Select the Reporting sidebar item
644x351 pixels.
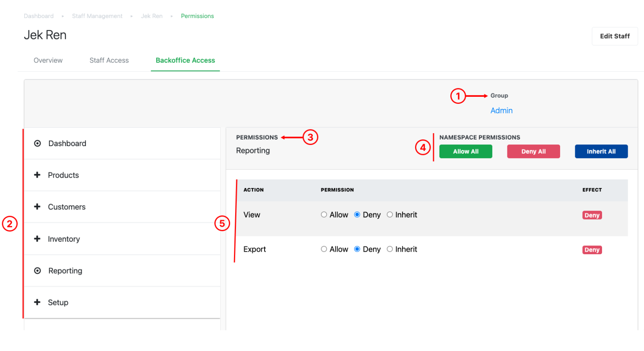(122, 271)
